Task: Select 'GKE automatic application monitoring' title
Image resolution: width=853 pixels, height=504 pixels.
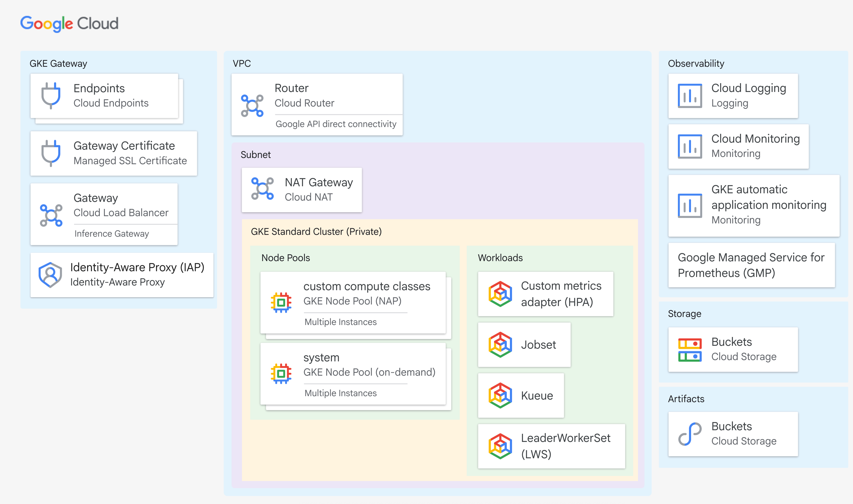Action: (x=769, y=197)
